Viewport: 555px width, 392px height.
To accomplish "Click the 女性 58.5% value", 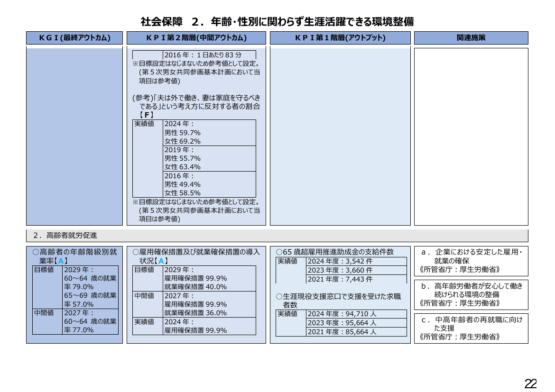I will point(182,193).
